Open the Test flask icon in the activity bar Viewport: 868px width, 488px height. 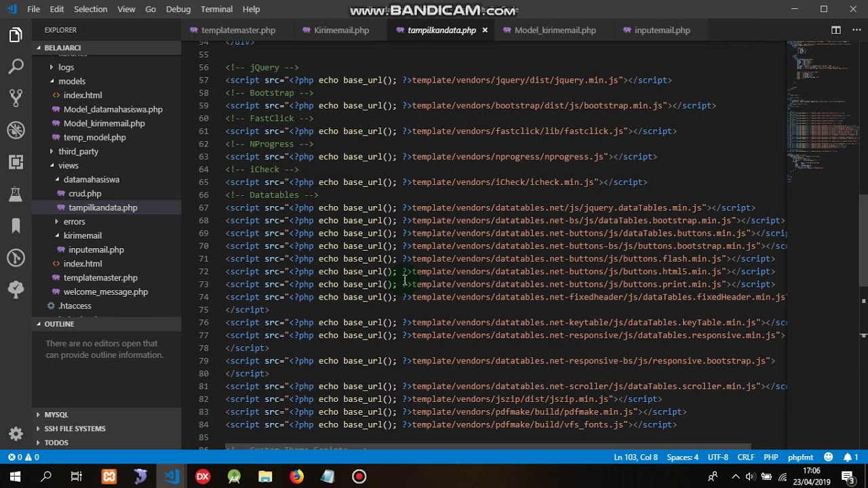coord(16,194)
